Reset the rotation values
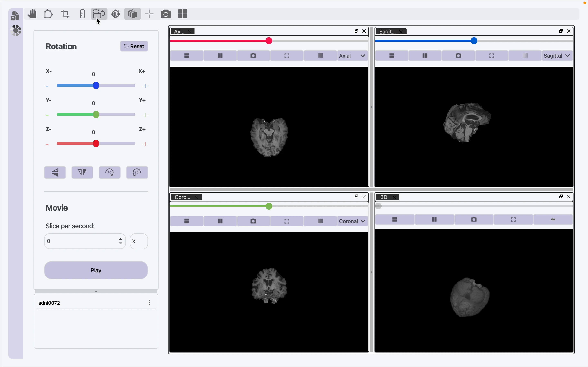Viewport: 588px width, 367px height. [134, 46]
